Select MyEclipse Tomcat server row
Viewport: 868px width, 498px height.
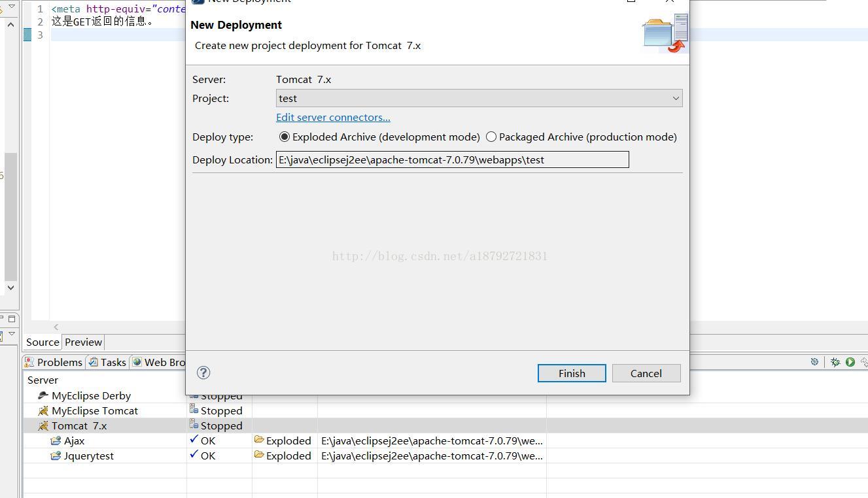pyautogui.click(x=95, y=410)
